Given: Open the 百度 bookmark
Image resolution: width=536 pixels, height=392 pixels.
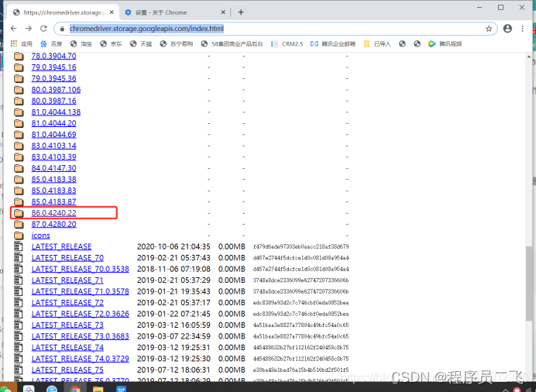Looking at the screenshot, I should 51,43.
